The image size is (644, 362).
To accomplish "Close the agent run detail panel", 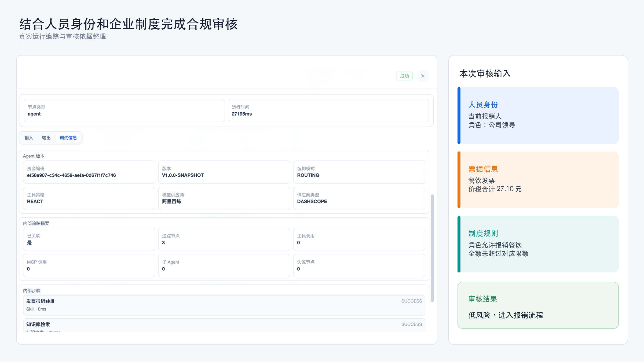I will (x=423, y=76).
